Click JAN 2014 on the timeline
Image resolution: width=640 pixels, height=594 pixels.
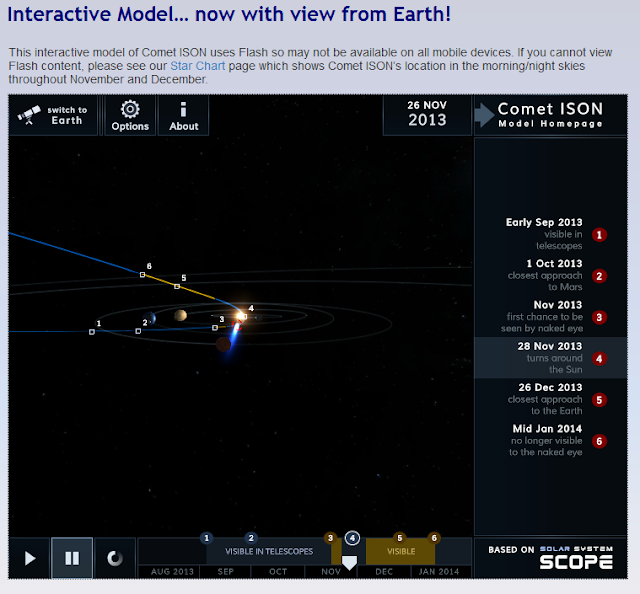(439, 572)
